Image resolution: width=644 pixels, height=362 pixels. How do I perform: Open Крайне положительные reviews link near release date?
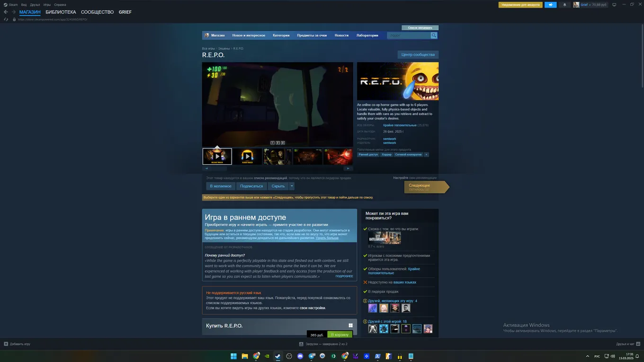coord(400,125)
